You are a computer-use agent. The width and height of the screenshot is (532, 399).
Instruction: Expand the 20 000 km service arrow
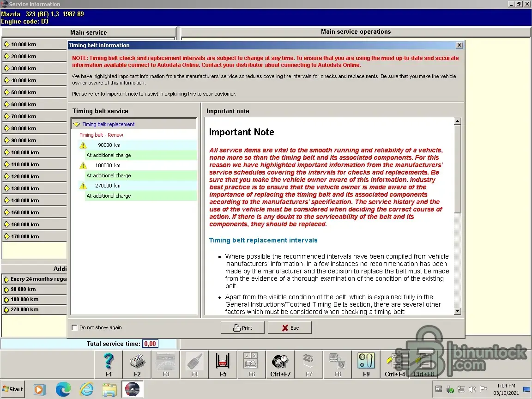pyautogui.click(x=7, y=56)
